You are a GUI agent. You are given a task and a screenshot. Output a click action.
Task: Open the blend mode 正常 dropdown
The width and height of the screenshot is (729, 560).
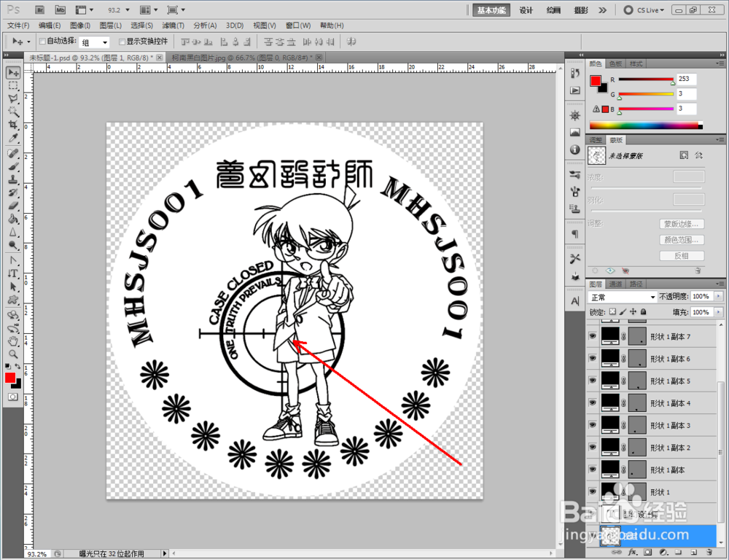[622, 297]
